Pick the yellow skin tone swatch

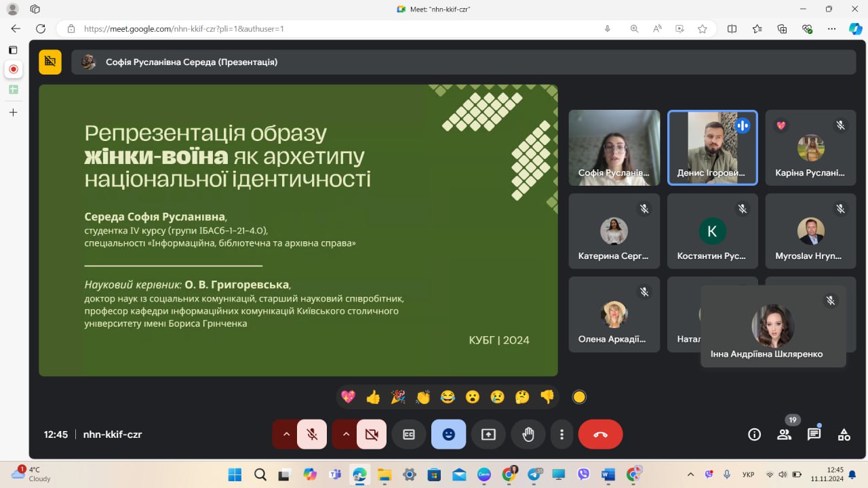tap(578, 397)
